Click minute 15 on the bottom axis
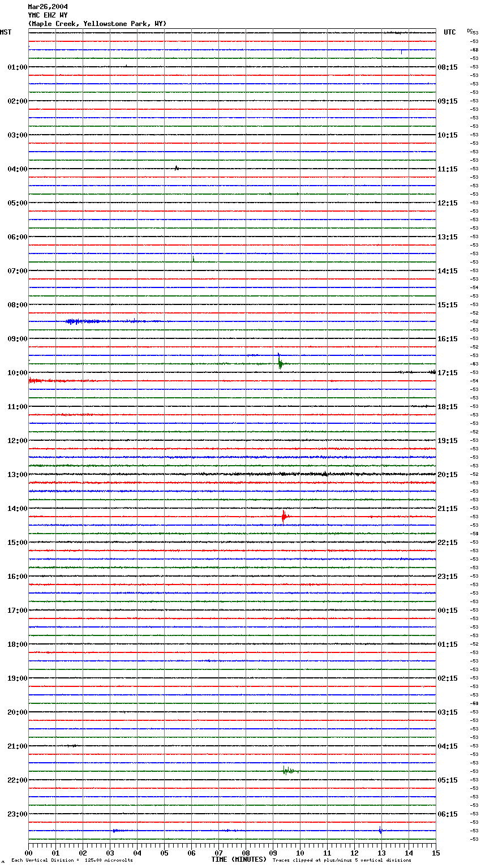Viewport: 481px width, 868px height. pos(436,853)
